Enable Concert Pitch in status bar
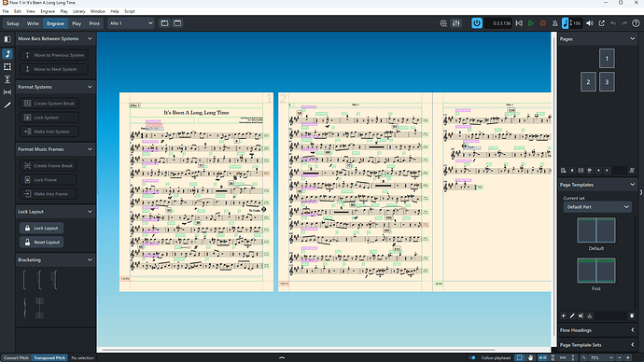644x362 pixels. pyautogui.click(x=17, y=358)
